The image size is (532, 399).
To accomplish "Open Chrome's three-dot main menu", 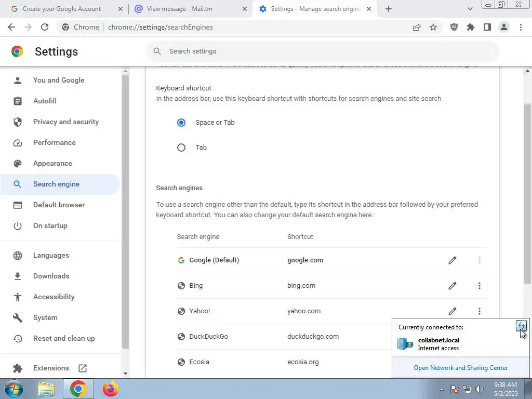I will 521,27.
